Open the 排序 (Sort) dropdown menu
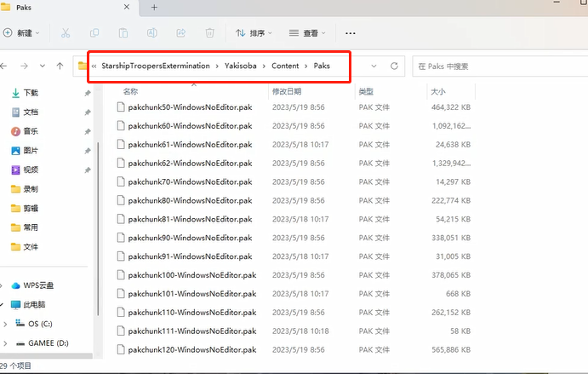588x374 pixels. coord(254,33)
